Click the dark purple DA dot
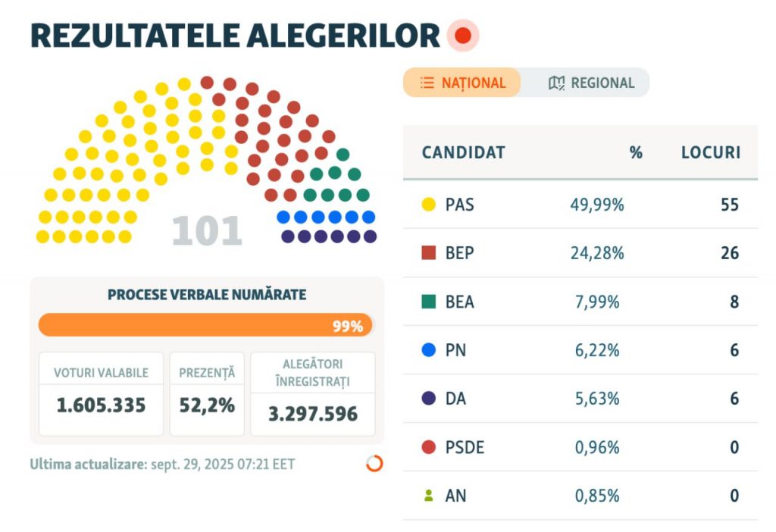 point(428,399)
